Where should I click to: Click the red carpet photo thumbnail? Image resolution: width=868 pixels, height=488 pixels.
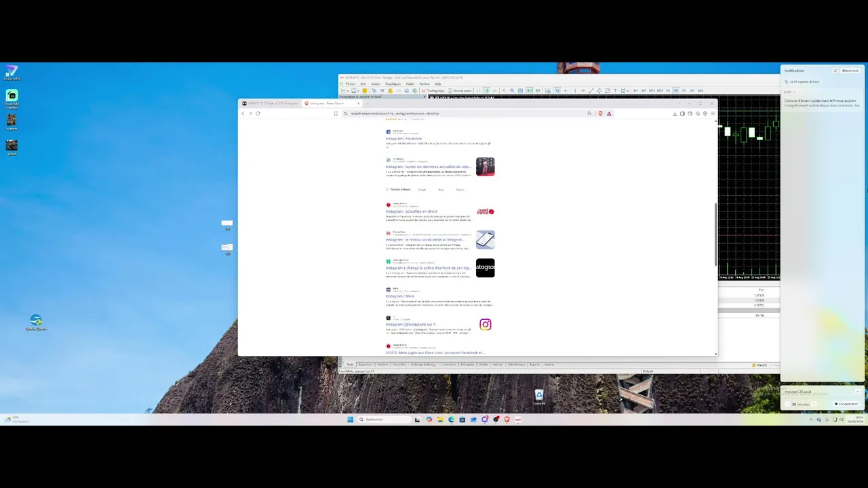pos(485,167)
